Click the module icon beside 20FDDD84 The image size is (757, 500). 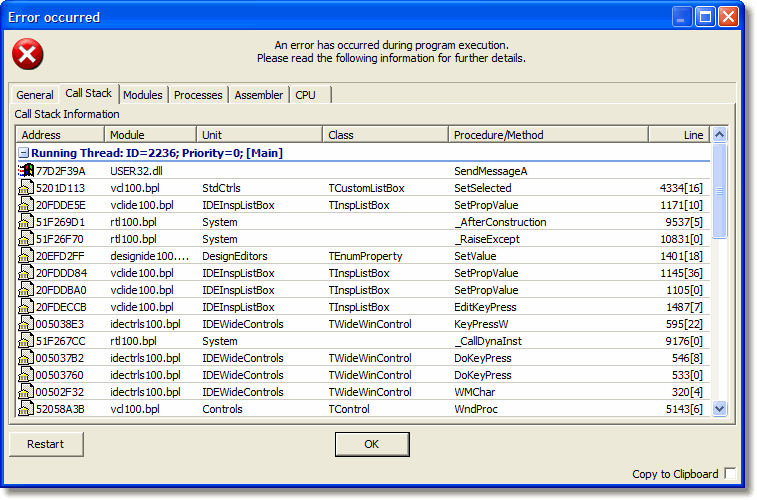click(26, 273)
